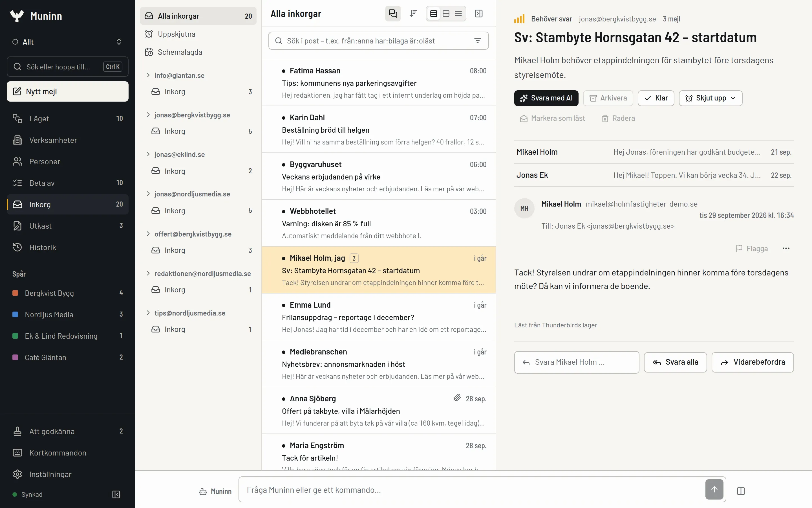Viewport: 812px width, 508px height.
Task: Expand the offert@bergkvistbygg.se account
Action: coord(148,234)
